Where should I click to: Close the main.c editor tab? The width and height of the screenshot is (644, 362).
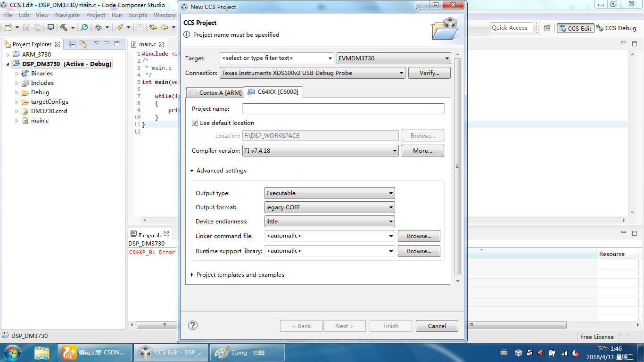click(x=161, y=44)
